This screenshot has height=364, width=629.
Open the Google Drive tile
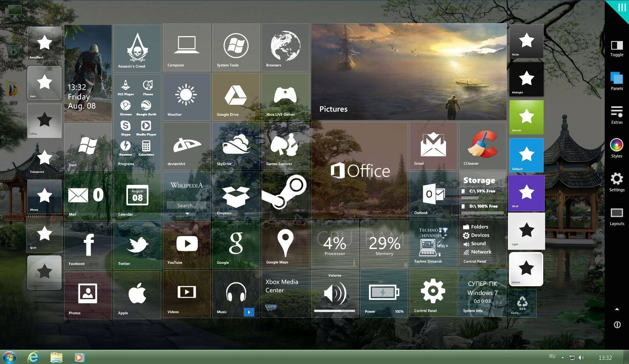coord(236,97)
